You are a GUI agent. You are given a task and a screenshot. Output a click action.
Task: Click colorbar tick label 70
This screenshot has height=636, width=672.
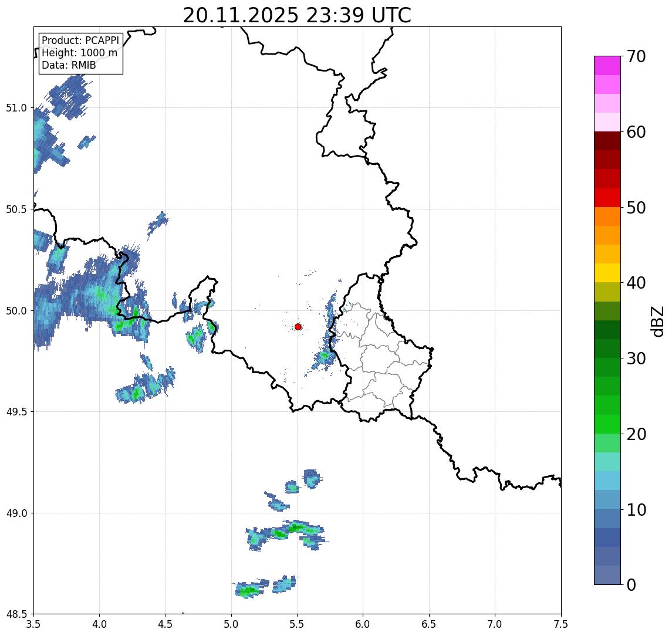(636, 56)
